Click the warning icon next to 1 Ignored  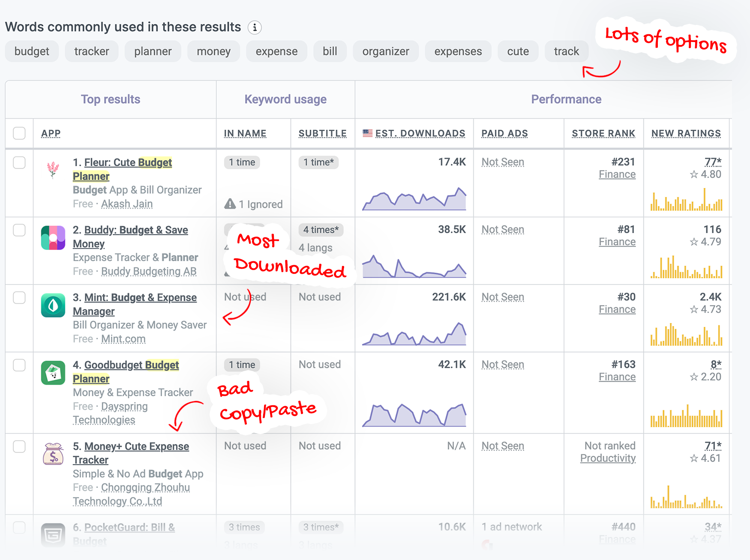point(230,204)
